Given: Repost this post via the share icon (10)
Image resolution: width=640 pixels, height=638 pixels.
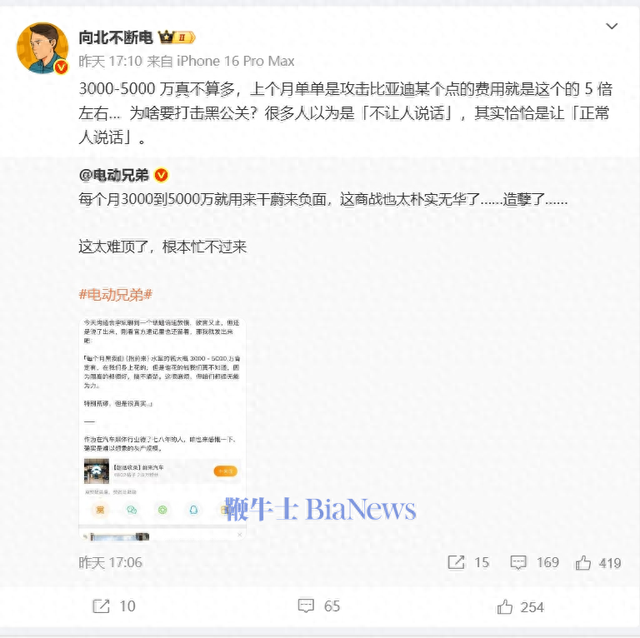Looking at the screenshot, I should coord(101,606).
